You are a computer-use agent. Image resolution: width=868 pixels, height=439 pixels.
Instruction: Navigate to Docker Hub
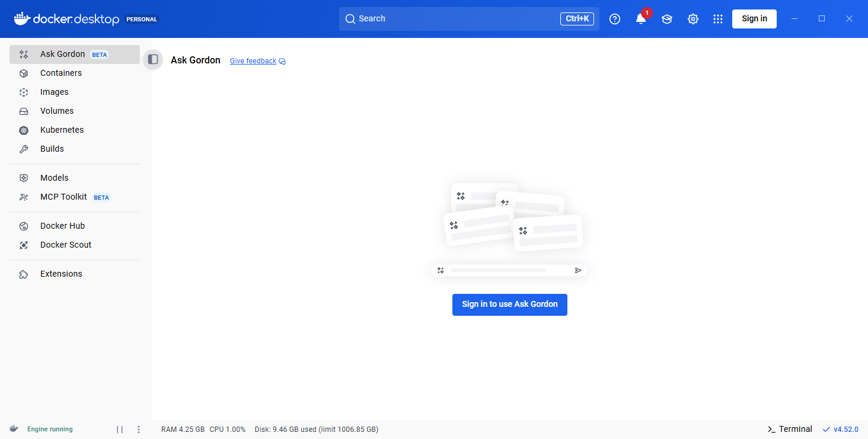coord(75,226)
